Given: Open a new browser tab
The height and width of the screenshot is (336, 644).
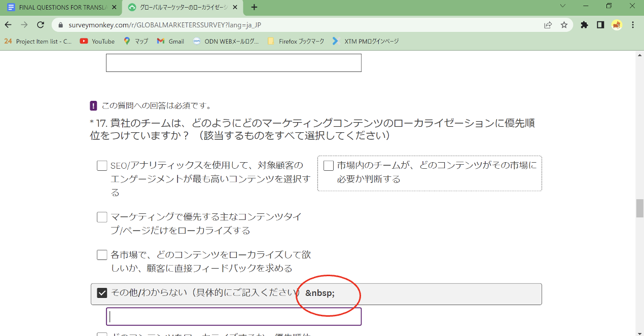Looking at the screenshot, I should [254, 8].
